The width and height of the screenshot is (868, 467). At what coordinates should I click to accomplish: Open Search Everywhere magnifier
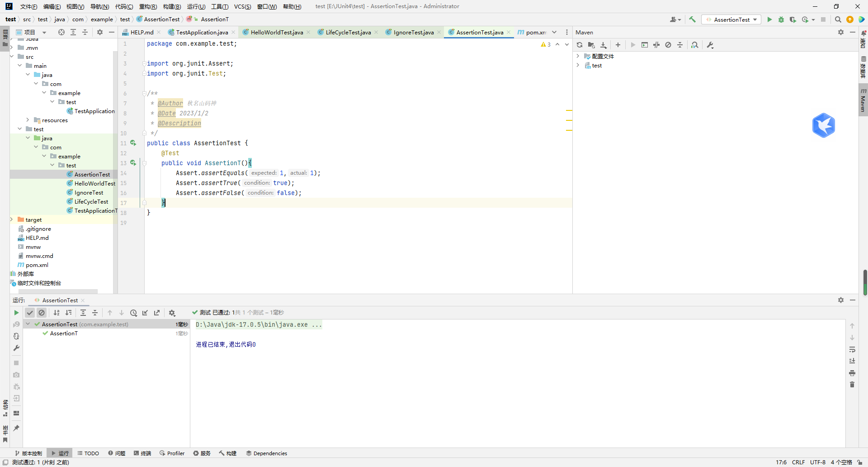point(838,19)
